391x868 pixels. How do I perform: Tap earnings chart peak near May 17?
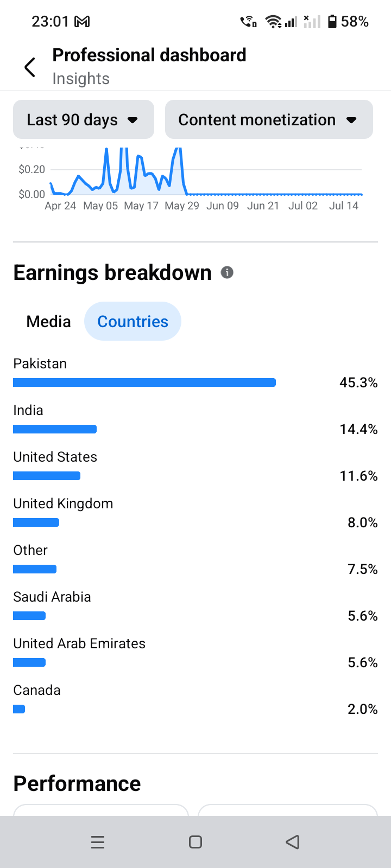[139, 157]
